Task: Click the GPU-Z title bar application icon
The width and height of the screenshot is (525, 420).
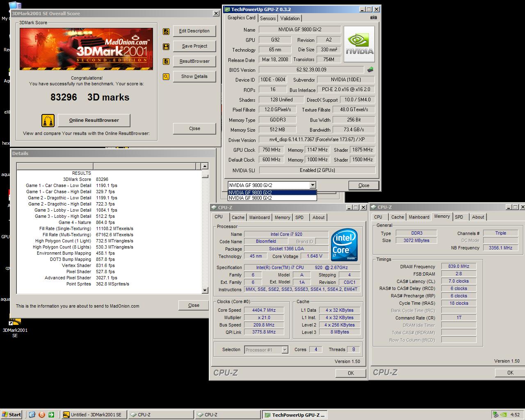Action: pos(227,9)
